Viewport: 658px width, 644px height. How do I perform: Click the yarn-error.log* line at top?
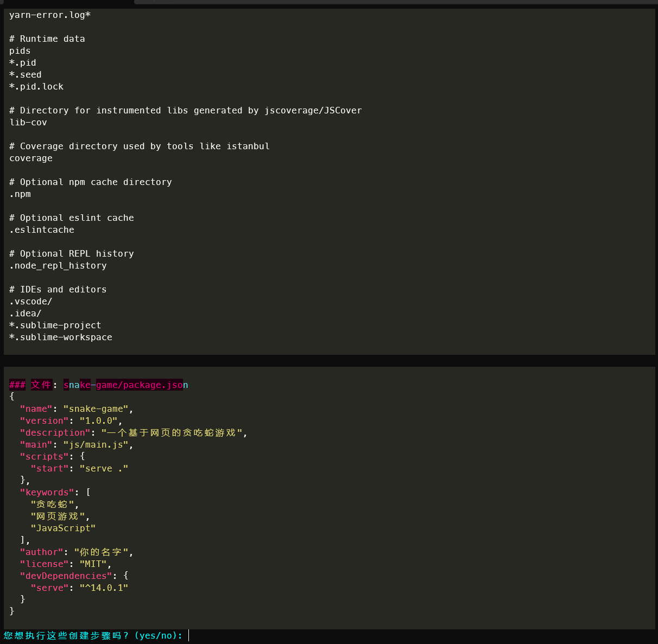click(x=50, y=15)
